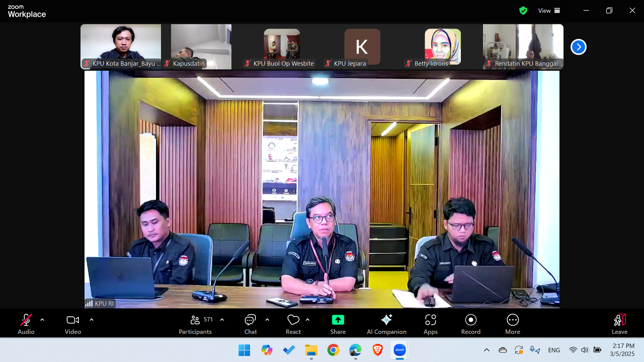The width and height of the screenshot is (644, 362).
Task: Unmute microphone with the Audio button
Action: (x=26, y=324)
